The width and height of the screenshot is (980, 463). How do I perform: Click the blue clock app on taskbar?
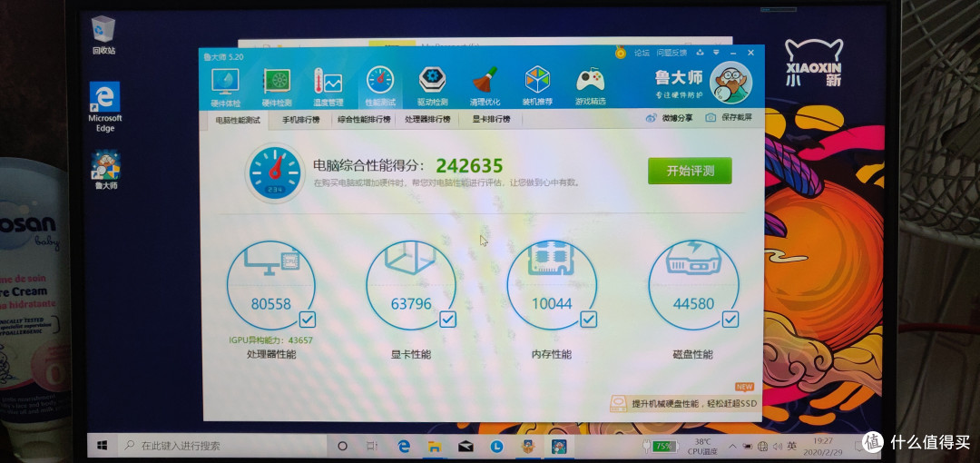(x=496, y=446)
